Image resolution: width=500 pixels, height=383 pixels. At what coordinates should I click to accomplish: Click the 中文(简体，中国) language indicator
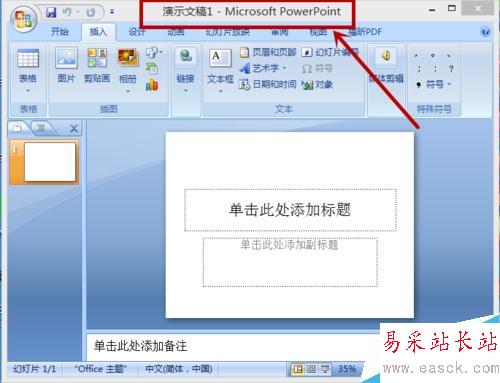(x=179, y=369)
